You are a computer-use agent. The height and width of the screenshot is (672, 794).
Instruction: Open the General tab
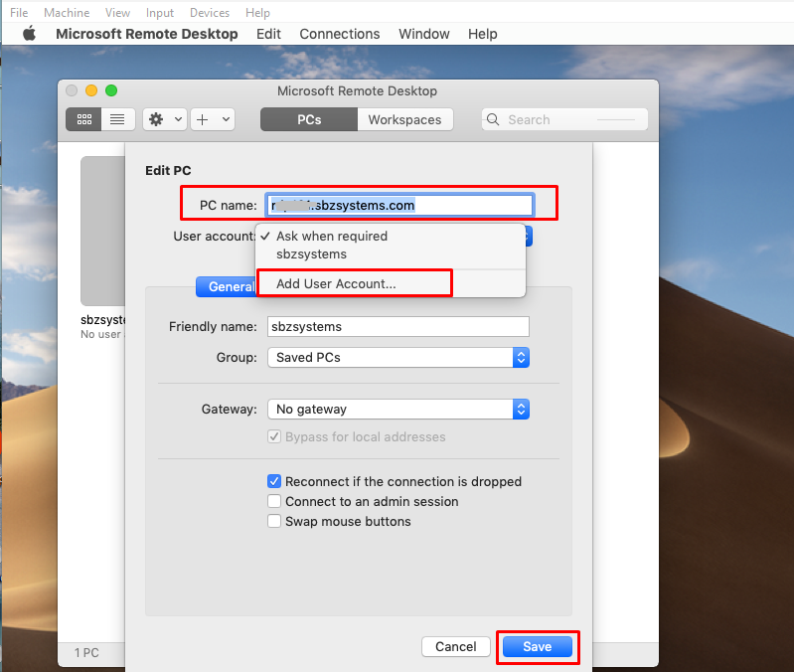coord(227,286)
